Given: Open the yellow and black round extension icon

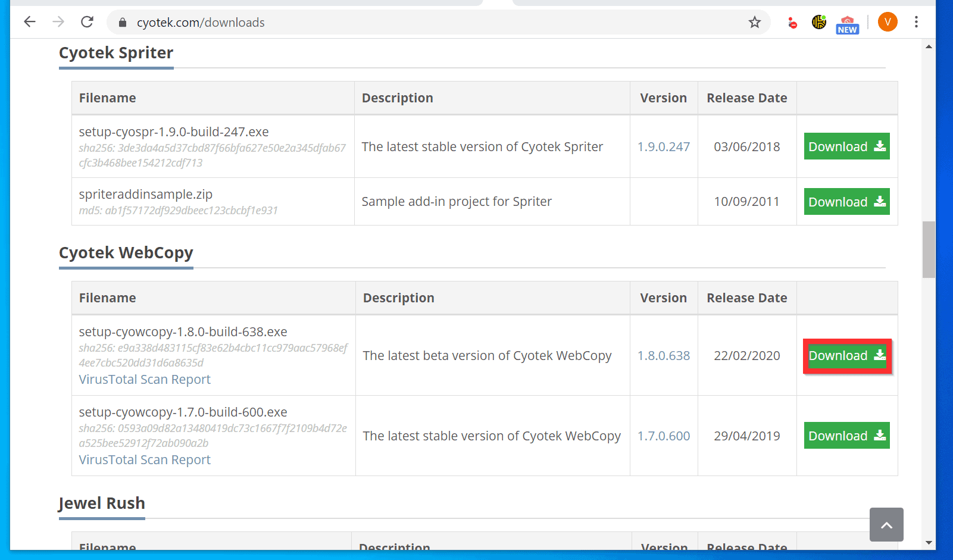Looking at the screenshot, I should click(819, 22).
